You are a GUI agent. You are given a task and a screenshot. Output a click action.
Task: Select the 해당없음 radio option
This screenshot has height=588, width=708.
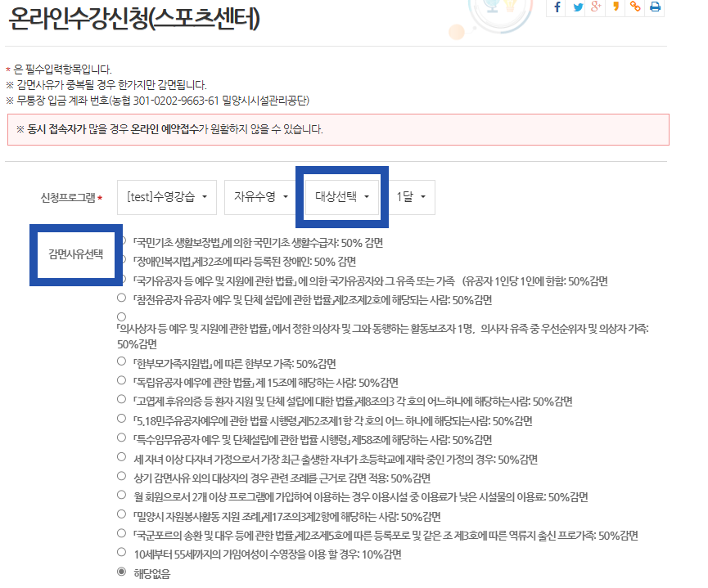coord(121,572)
